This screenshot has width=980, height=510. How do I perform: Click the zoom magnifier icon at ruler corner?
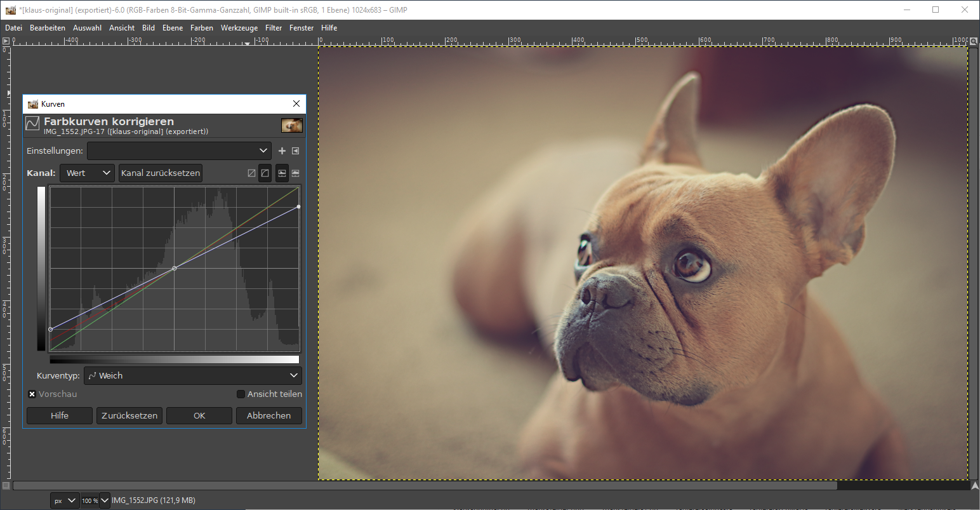point(974,41)
